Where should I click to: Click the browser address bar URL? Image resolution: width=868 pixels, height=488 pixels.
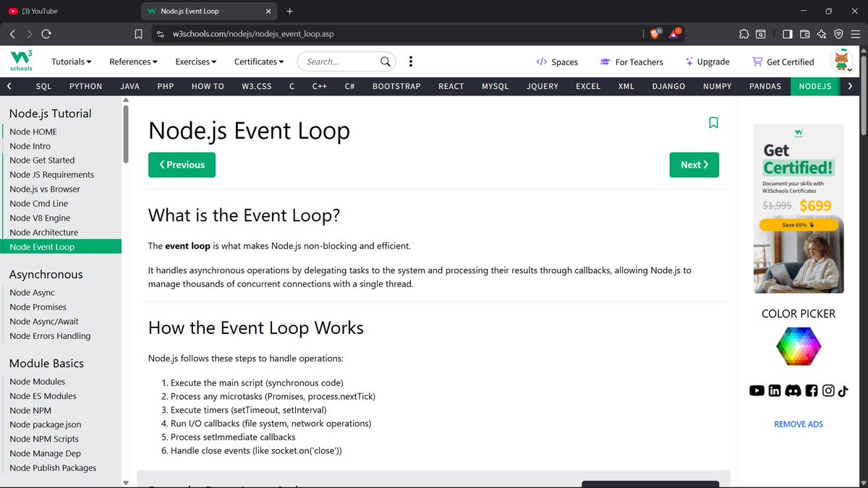(253, 34)
